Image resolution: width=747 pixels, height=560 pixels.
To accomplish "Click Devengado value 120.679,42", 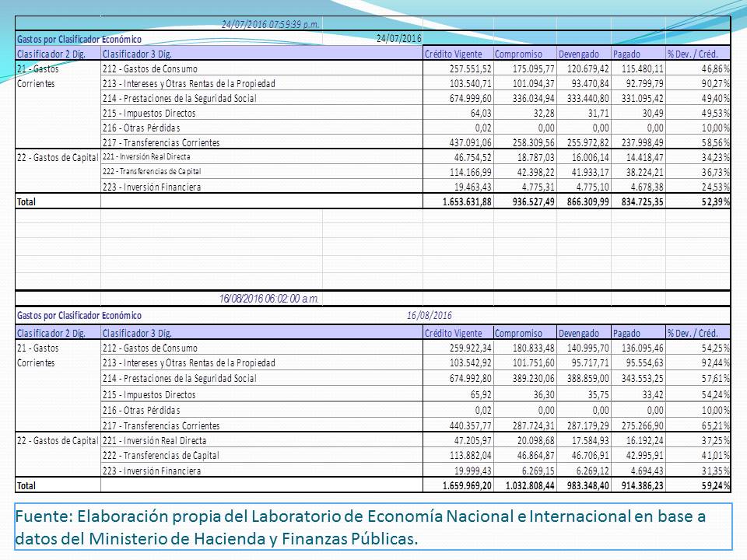I will point(588,68).
